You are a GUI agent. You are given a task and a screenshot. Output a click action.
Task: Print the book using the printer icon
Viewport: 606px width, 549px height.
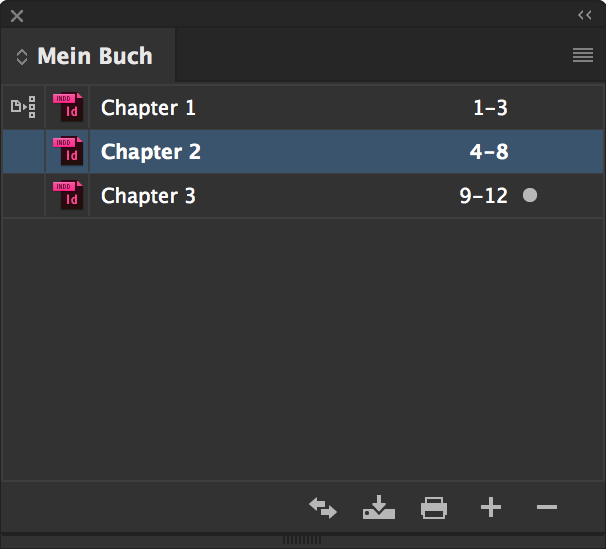coord(434,508)
